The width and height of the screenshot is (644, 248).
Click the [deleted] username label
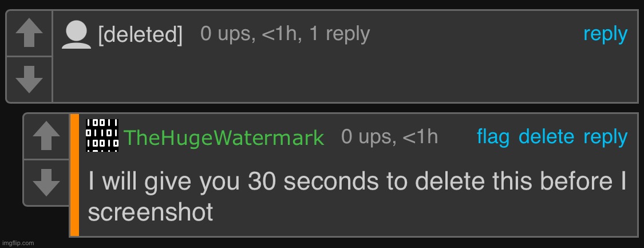tap(140, 36)
